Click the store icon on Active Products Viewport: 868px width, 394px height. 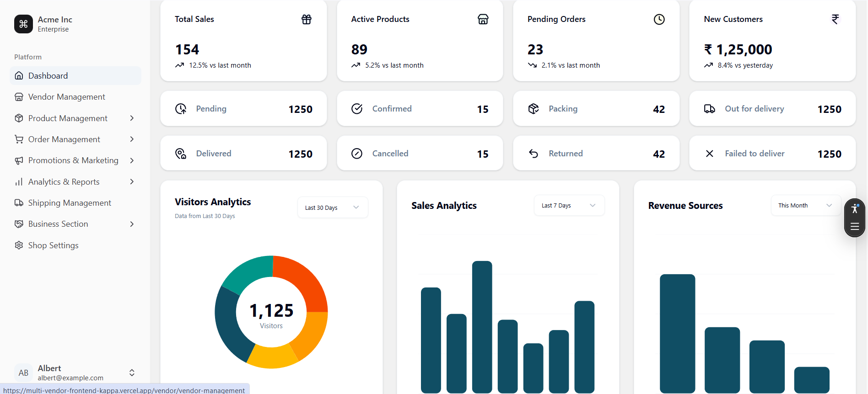click(483, 19)
